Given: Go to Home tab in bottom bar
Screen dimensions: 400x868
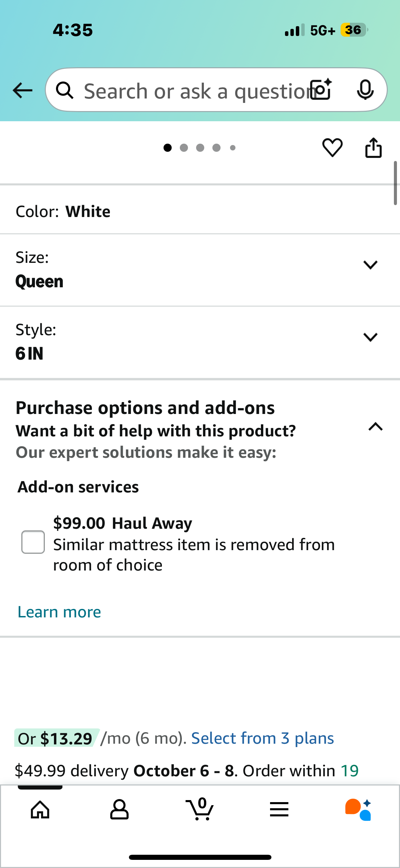Looking at the screenshot, I should point(40,810).
